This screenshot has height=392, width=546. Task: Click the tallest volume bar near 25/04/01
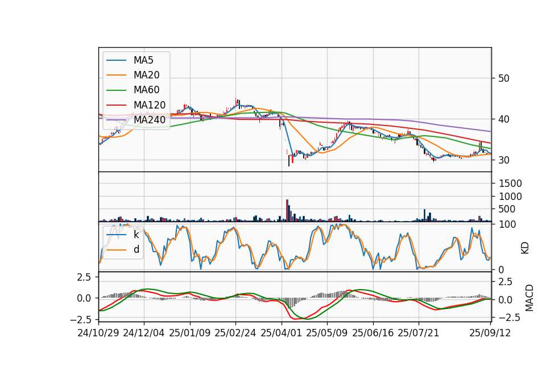287,210
